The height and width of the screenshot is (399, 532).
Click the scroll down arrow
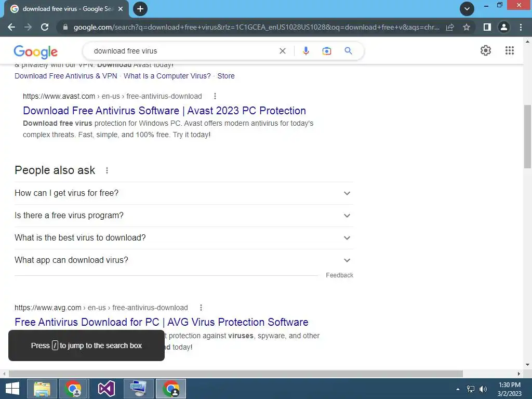coord(527,365)
